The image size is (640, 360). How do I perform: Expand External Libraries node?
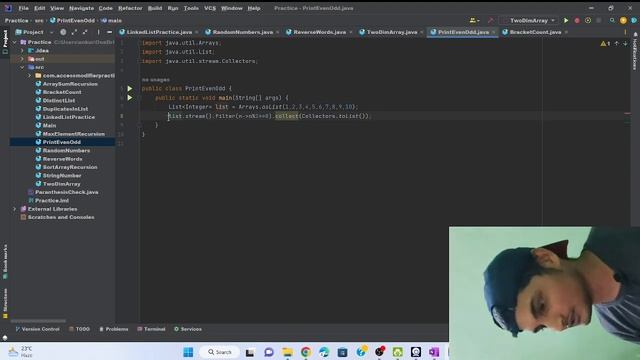15,209
